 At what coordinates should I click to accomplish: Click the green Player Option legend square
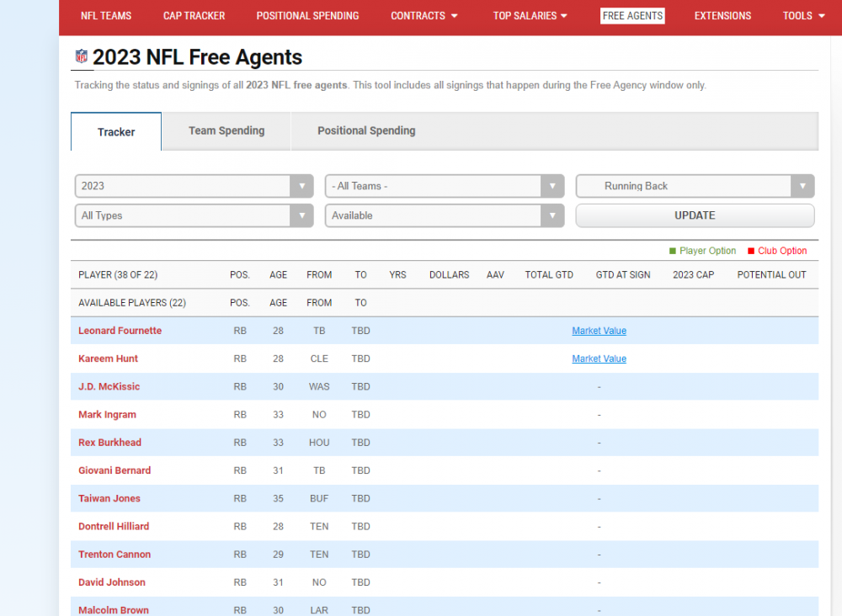(673, 251)
